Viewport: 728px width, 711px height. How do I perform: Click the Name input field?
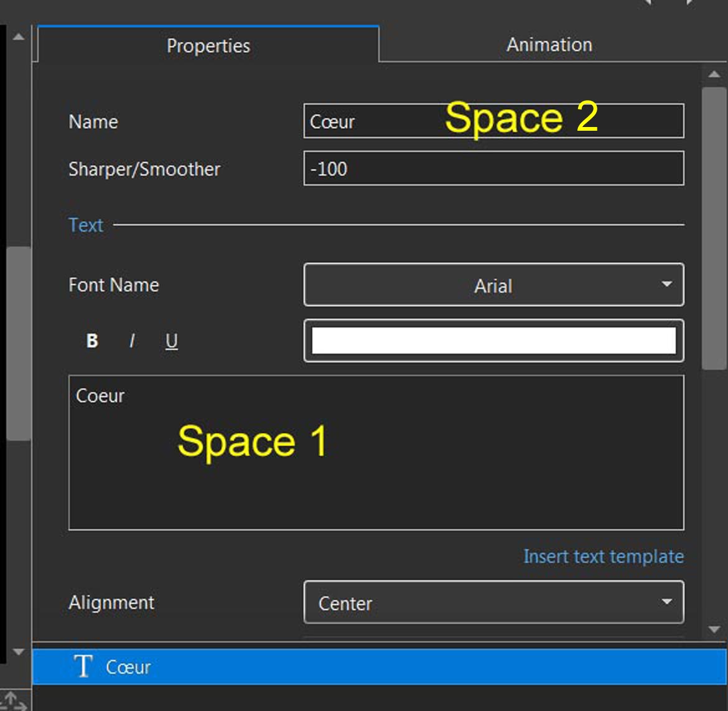[493, 121]
